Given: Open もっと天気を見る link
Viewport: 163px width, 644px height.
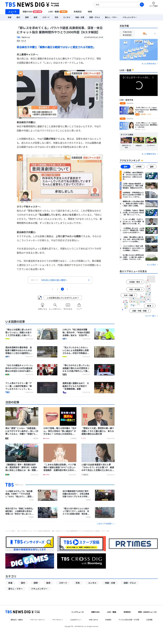Looking at the screenshot, I should click(149, 64).
